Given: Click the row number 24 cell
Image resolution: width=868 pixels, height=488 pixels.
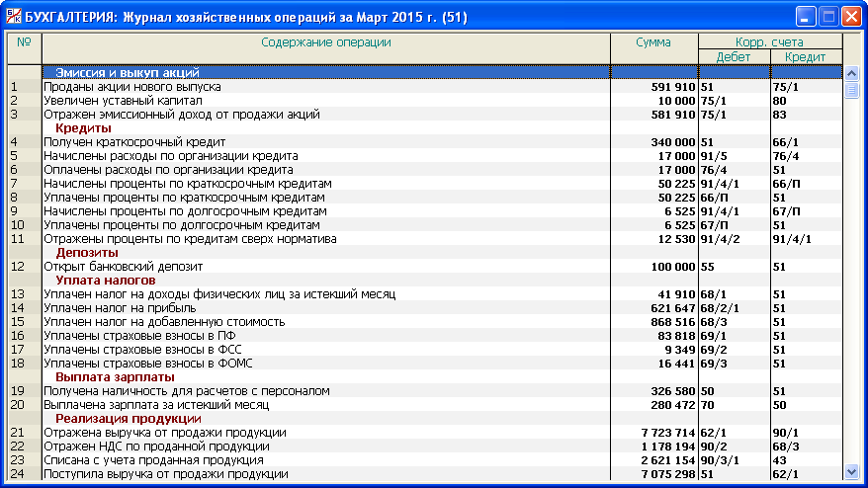Looking at the screenshot, I should point(25,474).
